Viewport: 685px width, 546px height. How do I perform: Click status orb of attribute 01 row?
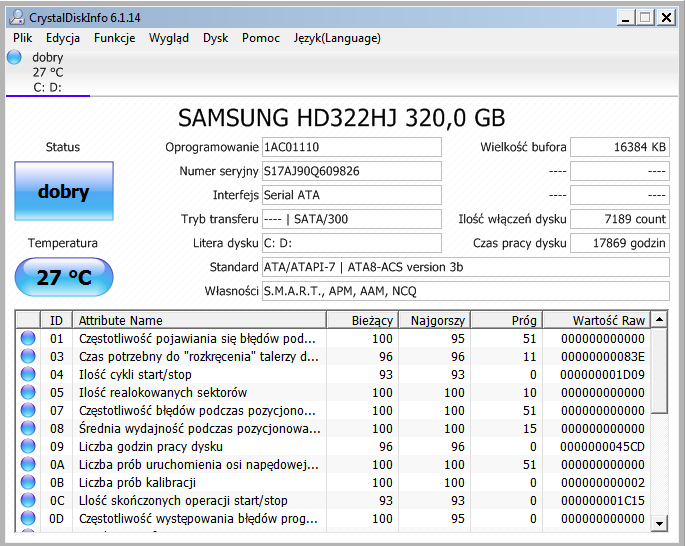point(28,339)
